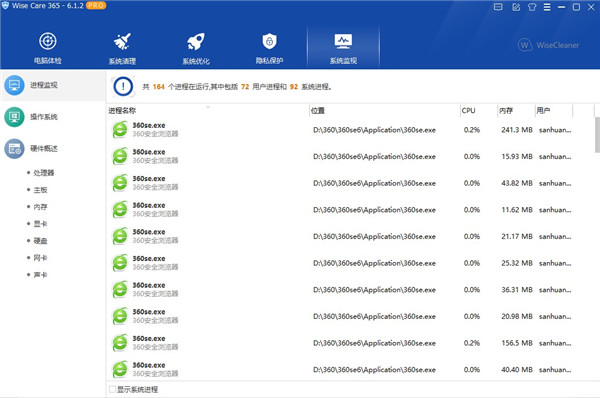Screen dimensions: 600x398
Task: Select the 硬盘 hardware item
Action: click(40, 241)
